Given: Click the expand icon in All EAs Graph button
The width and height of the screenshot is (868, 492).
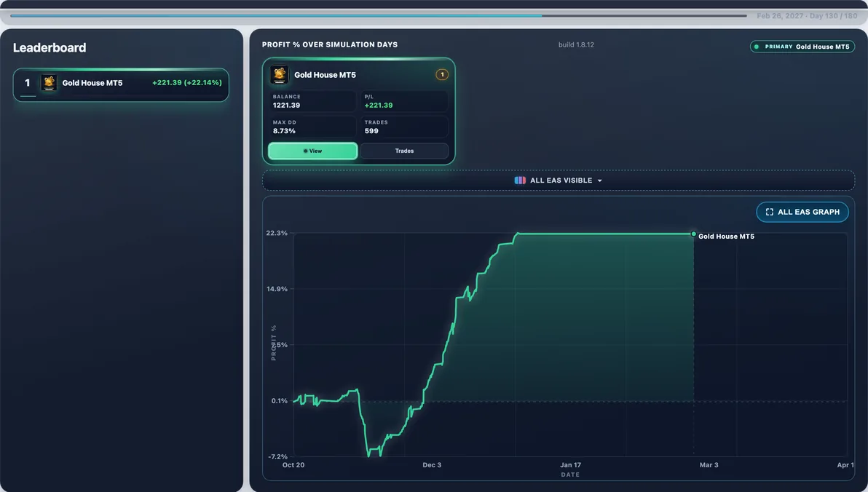Looking at the screenshot, I should [x=770, y=212].
